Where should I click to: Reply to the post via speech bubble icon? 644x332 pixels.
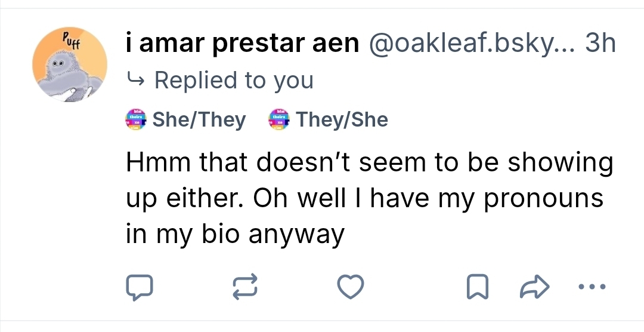click(140, 288)
